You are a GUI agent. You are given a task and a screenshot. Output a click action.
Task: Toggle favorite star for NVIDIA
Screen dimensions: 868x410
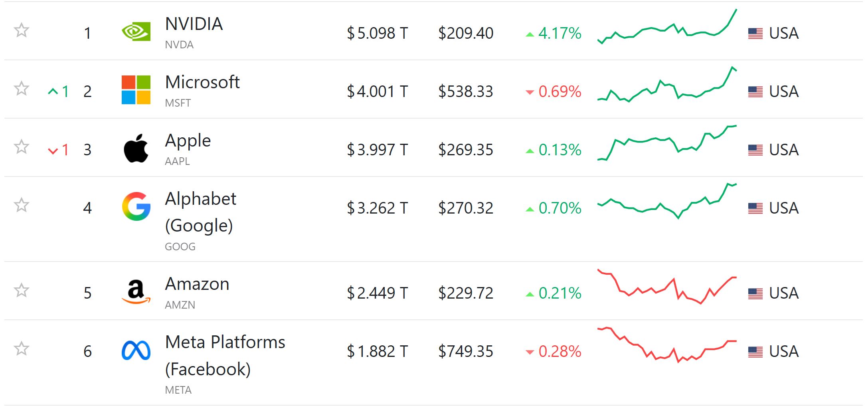tap(22, 30)
